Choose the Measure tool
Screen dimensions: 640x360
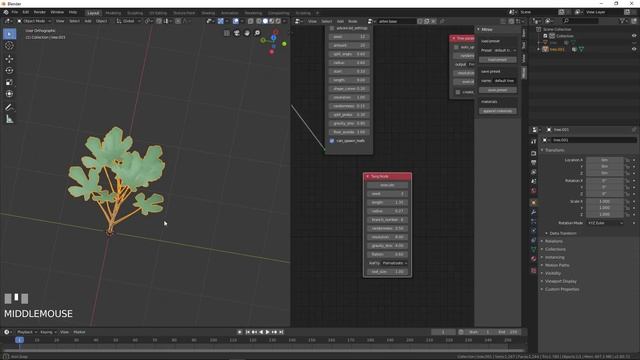click(9, 119)
